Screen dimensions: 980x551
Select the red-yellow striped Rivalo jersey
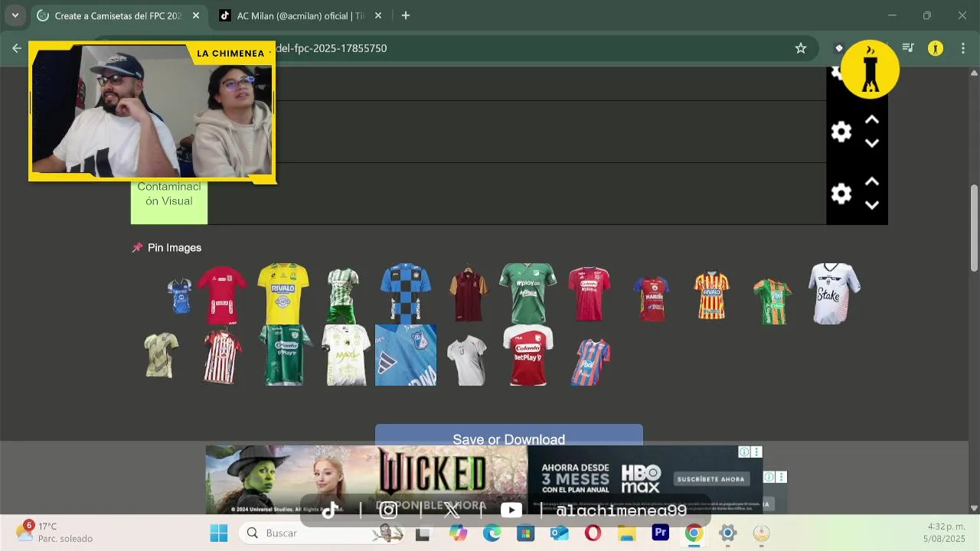712,295
